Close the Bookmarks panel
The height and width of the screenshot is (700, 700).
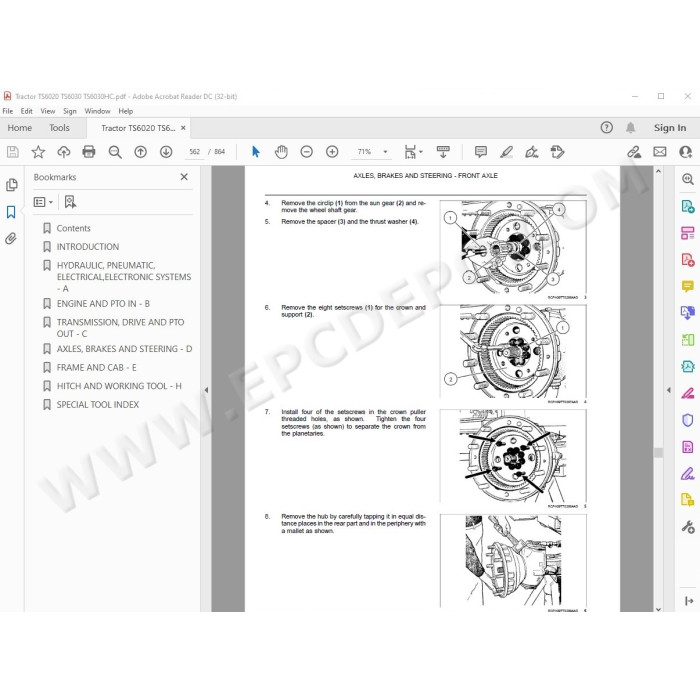184,177
